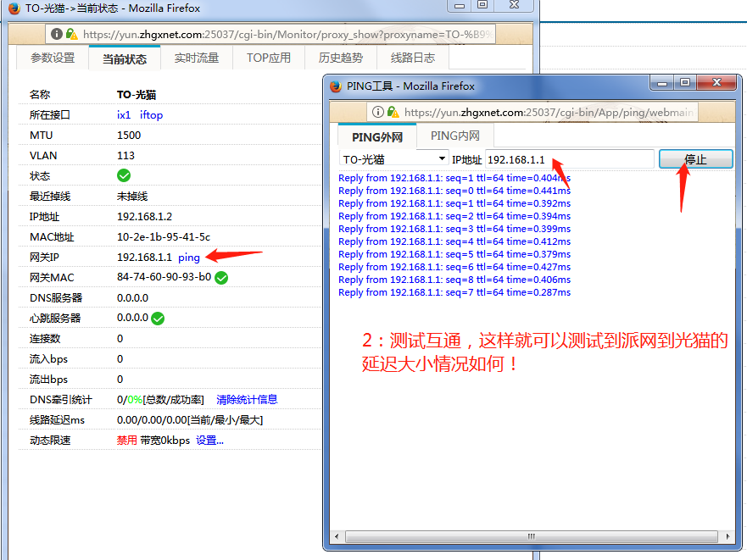Switch to the PING内网 tab
The height and width of the screenshot is (560, 747).
[x=454, y=136]
